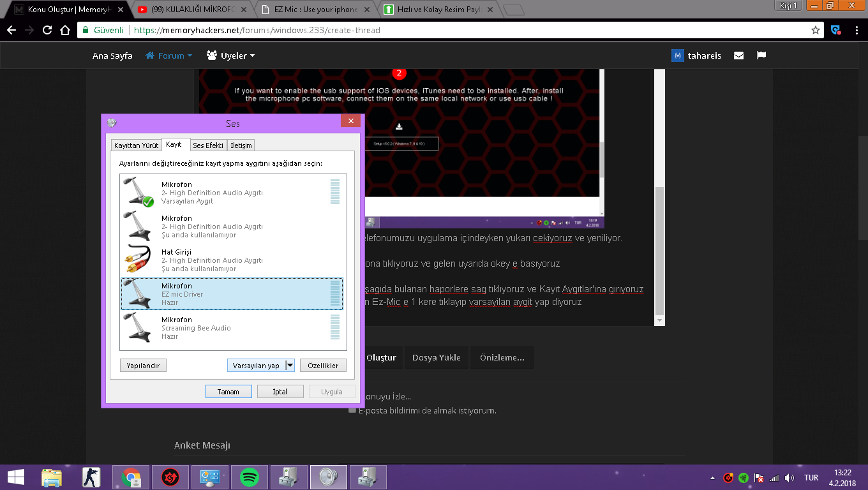Click the tahareis user avatar
This screenshot has width=868, height=490.
coord(678,56)
